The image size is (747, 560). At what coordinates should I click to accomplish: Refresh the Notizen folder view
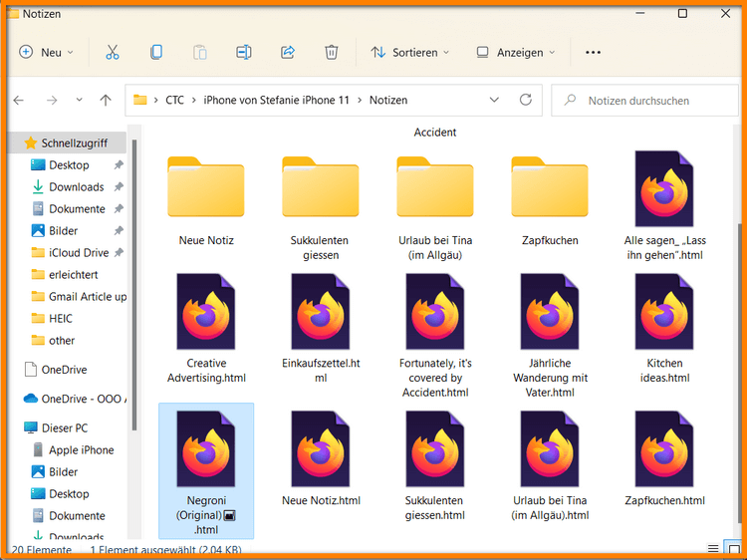click(x=526, y=100)
